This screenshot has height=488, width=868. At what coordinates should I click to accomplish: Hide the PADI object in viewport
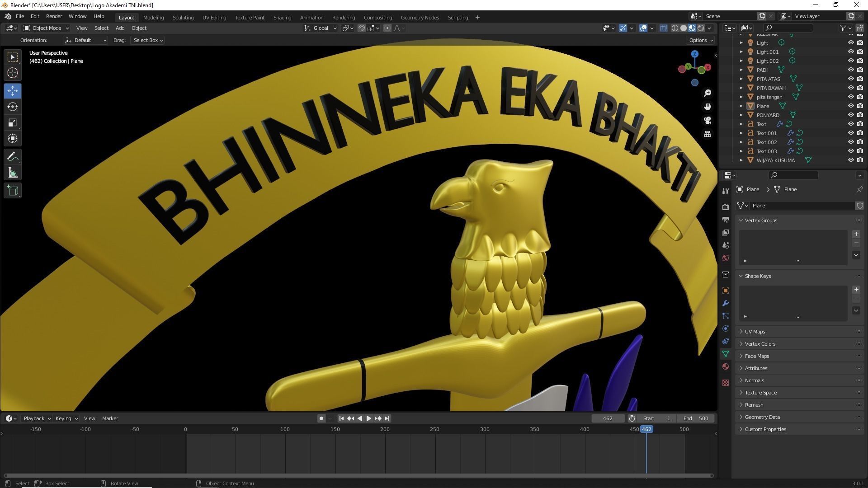851,70
